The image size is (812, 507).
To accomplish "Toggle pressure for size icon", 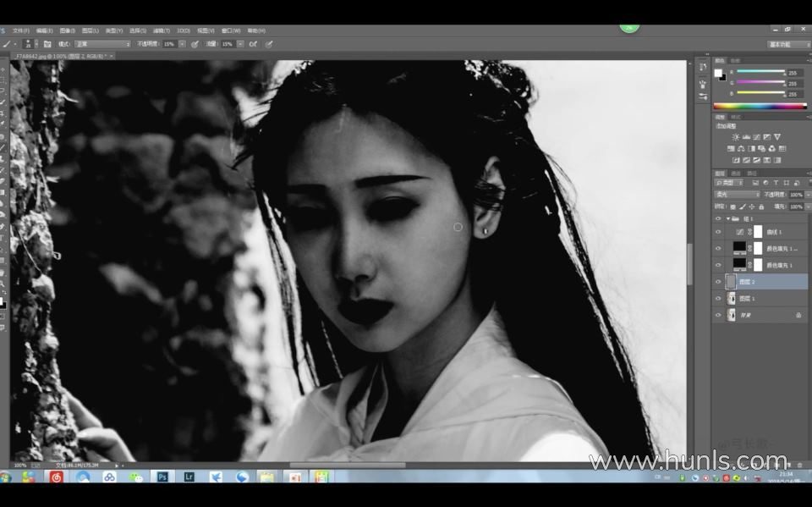I will pyautogui.click(x=269, y=45).
